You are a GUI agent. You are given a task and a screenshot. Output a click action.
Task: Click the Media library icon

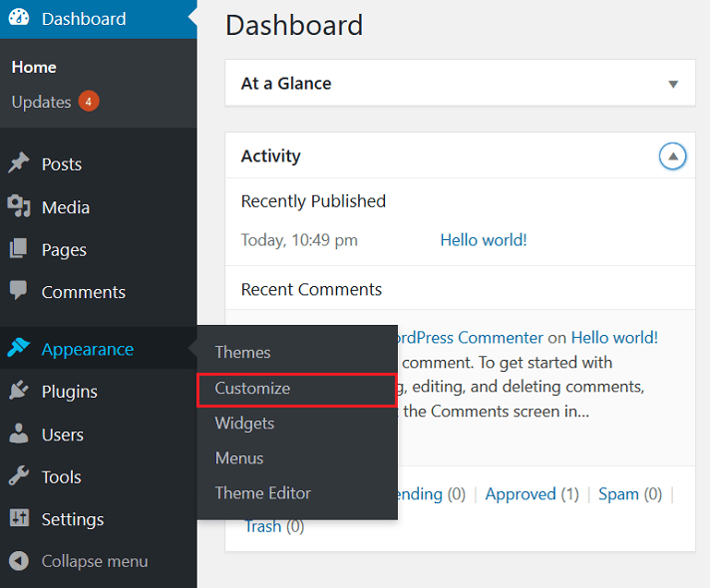(x=19, y=207)
